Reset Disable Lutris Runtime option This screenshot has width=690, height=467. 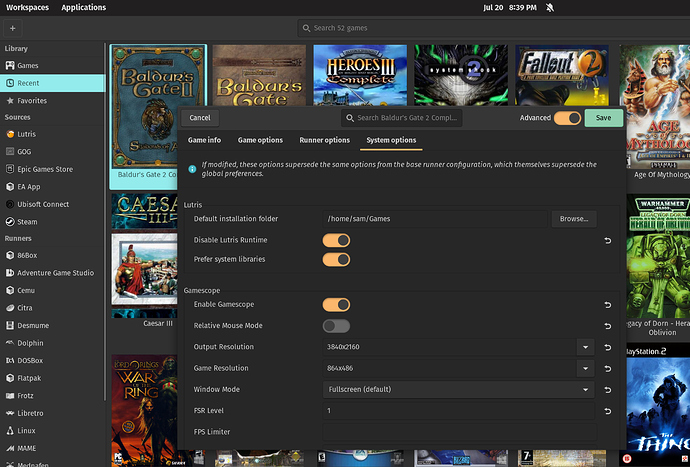(x=608, y=241)
